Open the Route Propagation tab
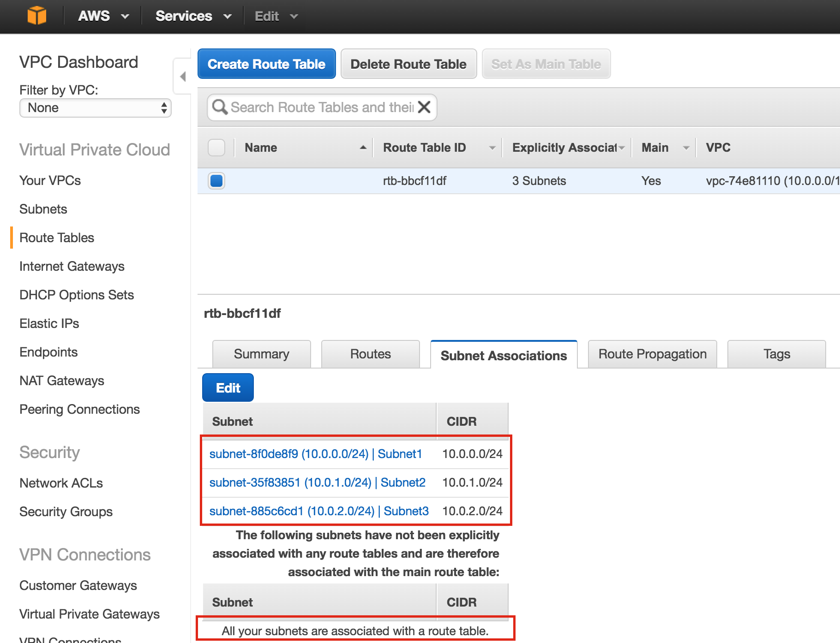Image resolution: width=840 pixels, height=643 pixels. [653, 354]
